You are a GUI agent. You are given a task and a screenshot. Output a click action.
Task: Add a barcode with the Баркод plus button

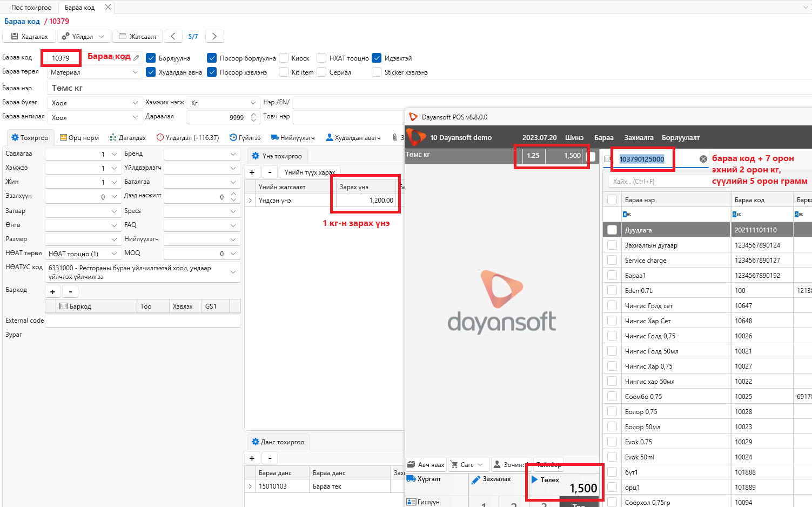pyautogui.click(x=53, y=292)
